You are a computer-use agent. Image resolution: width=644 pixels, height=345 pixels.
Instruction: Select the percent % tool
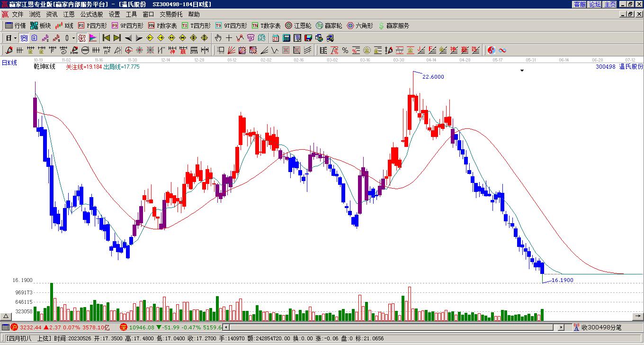pos(345,50)
